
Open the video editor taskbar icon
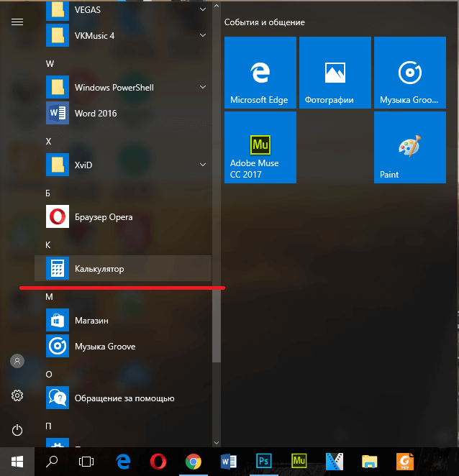(334, 462)
